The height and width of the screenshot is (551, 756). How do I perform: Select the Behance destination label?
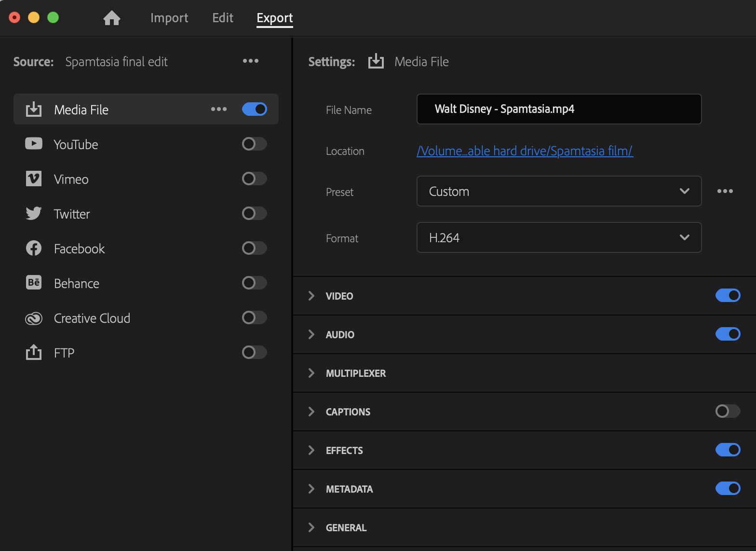click(x=77, y=283)
